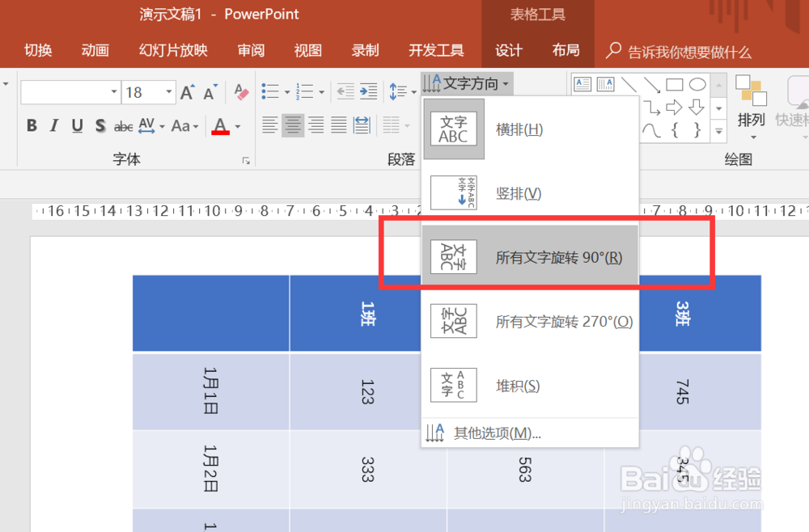Apply numbered list icon
Image resolution: width=809 pixels, height=532 pixels.
coord(304,91)
